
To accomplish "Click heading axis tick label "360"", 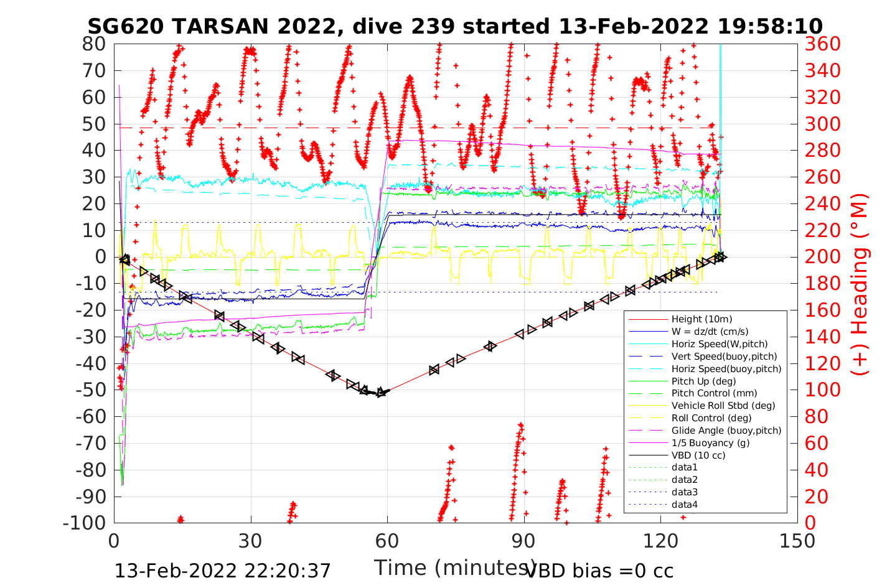I will click(x=822, y=44).
